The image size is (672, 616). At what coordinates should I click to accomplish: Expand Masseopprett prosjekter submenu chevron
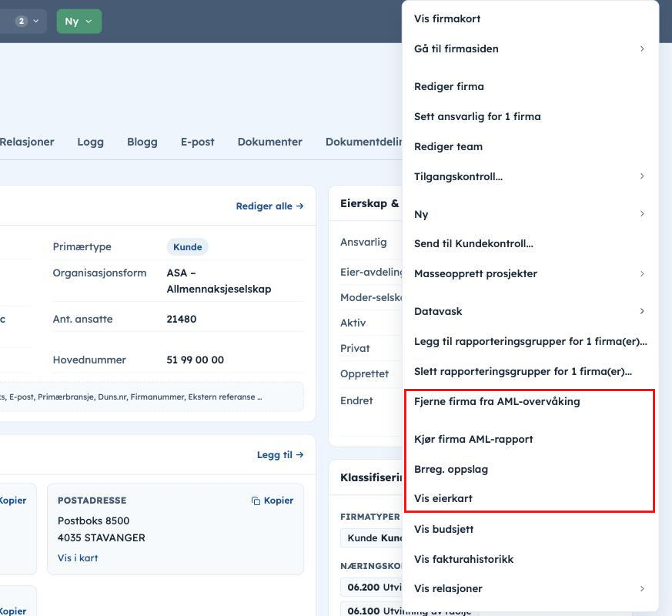click(x=641, y=273)
